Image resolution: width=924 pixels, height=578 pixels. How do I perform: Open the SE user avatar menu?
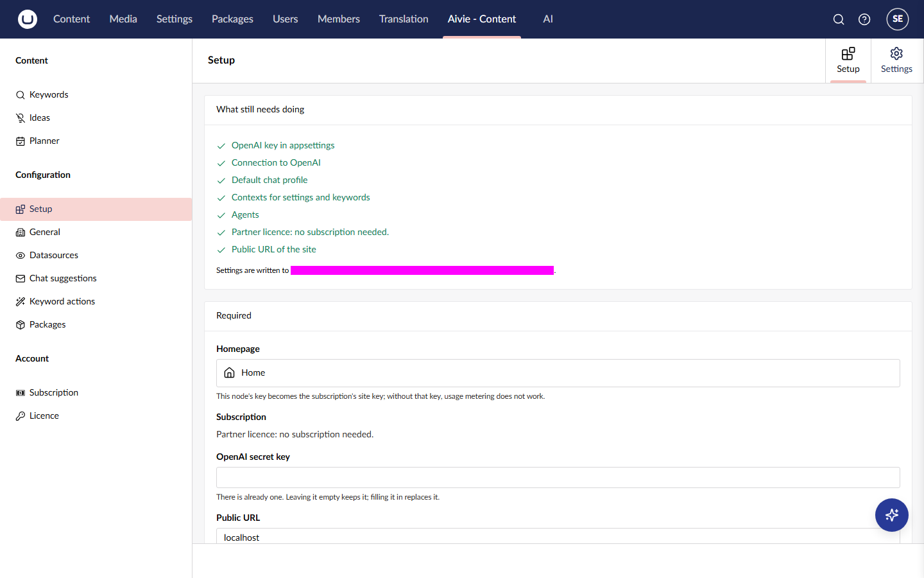898,19
